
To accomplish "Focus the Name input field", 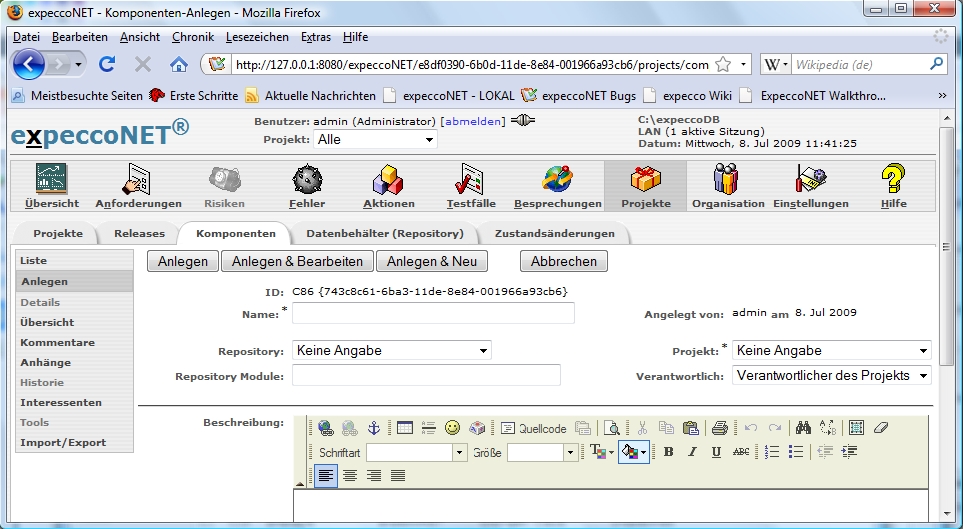I will 433,313.
